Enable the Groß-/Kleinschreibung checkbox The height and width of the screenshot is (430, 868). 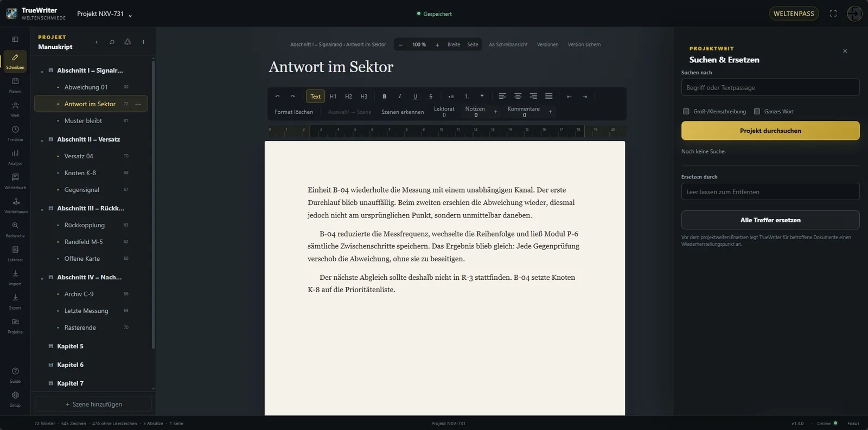click(686, 112)
